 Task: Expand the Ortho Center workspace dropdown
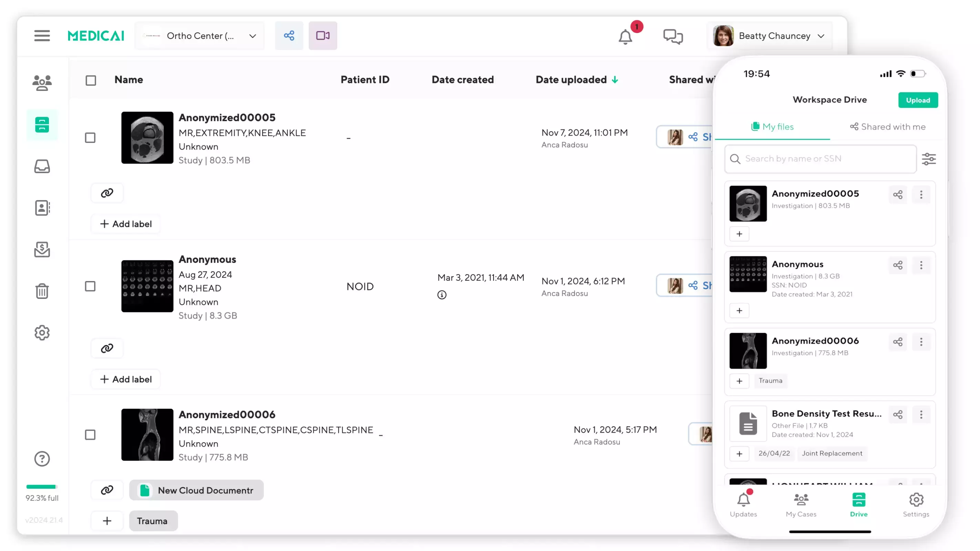click(x=199, y=36)
